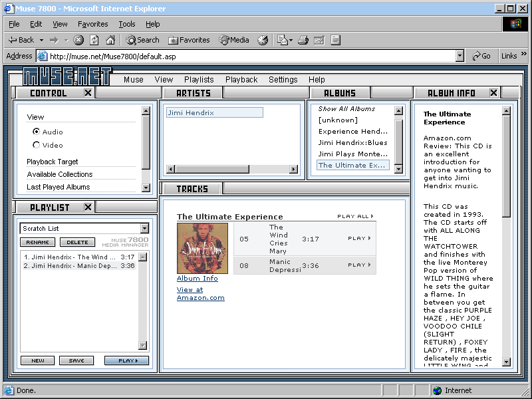The image size is (532, 399).
Task: Expand the Playback Target section
Action: [53, 162]
